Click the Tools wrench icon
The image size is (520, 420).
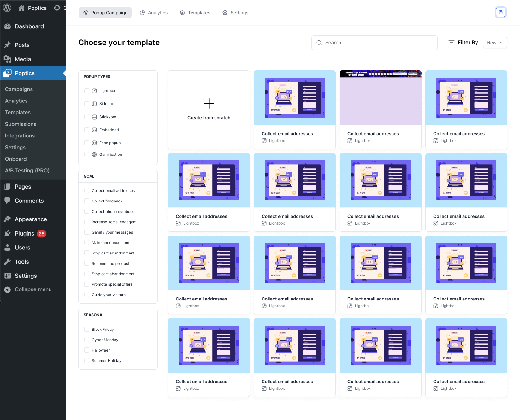pyautogui.click(x=8, y=262)
